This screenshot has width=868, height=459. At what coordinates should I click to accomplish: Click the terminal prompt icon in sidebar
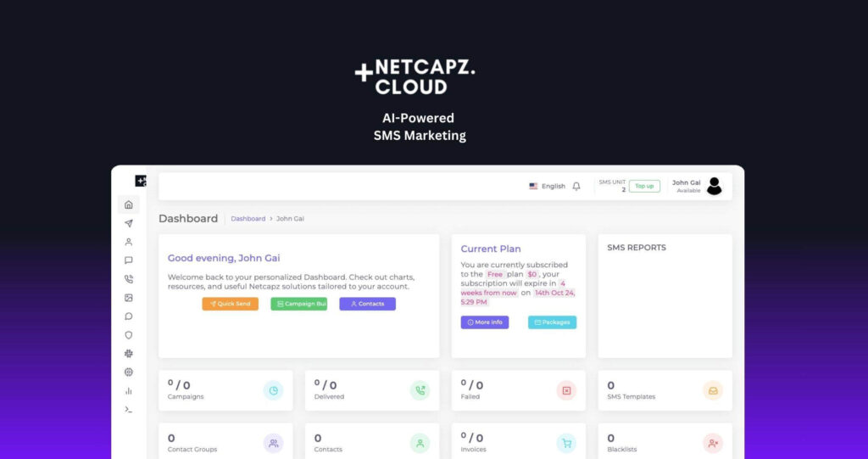[x=129, y=410]
